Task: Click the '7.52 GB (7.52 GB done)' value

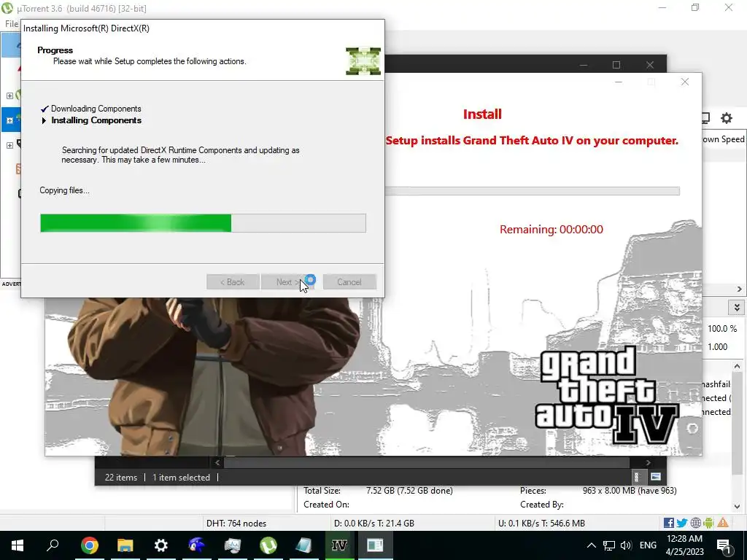Action: pos(409,490)
